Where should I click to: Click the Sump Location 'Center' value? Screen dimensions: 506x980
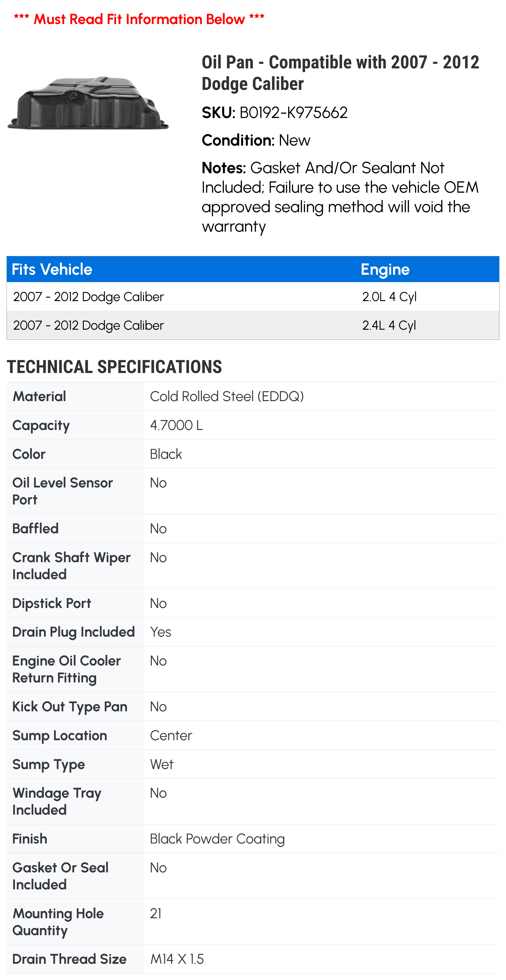tap(171, 735)
